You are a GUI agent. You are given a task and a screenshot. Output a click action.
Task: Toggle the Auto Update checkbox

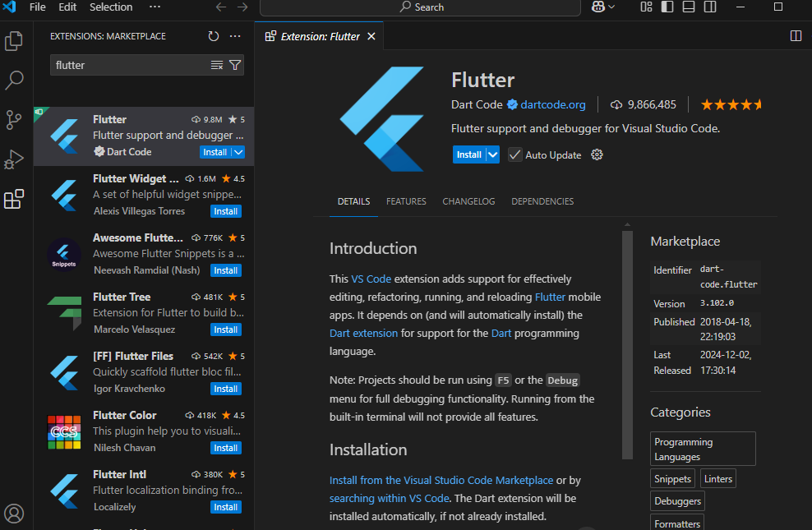pos(514,154)
